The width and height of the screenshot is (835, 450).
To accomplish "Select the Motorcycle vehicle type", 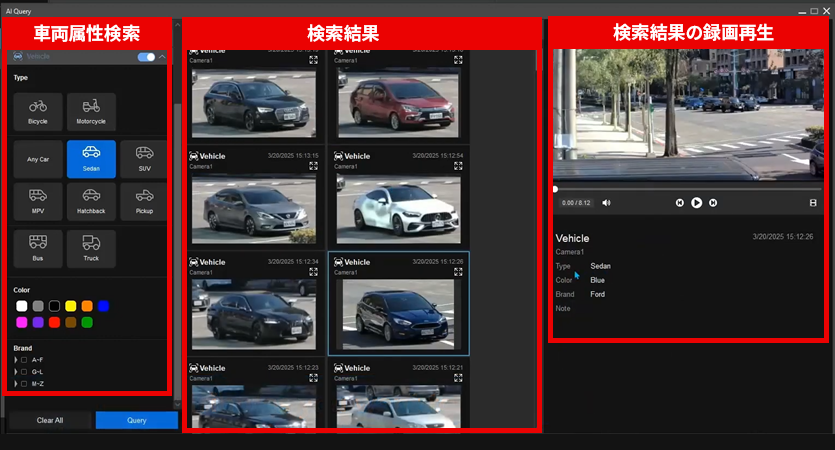I will [91, 110].
